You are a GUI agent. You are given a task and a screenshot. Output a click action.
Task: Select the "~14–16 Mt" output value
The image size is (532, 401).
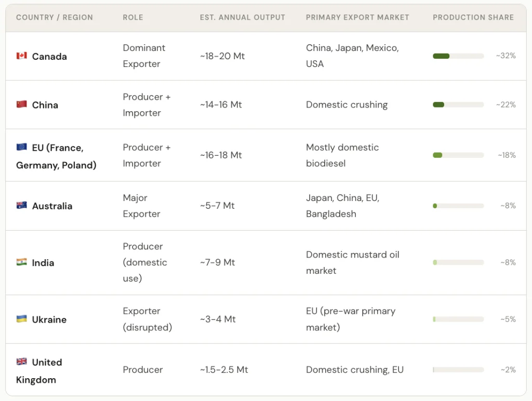click(221, 104)
